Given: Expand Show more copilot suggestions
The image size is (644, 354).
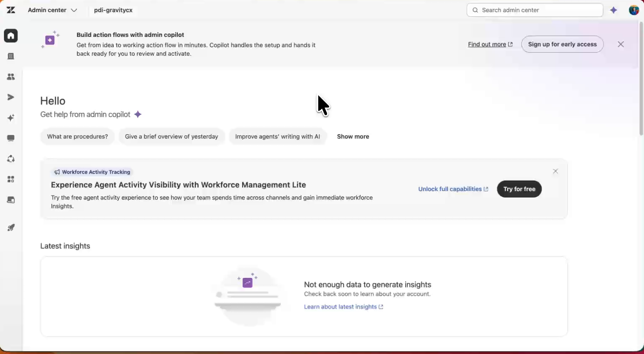Looking at the screenshot, I should pos(353,136).
